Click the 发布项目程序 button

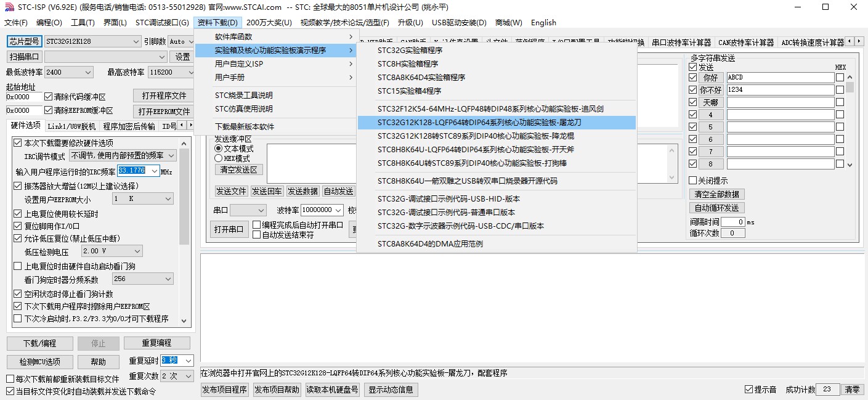[x=225, y=390]
